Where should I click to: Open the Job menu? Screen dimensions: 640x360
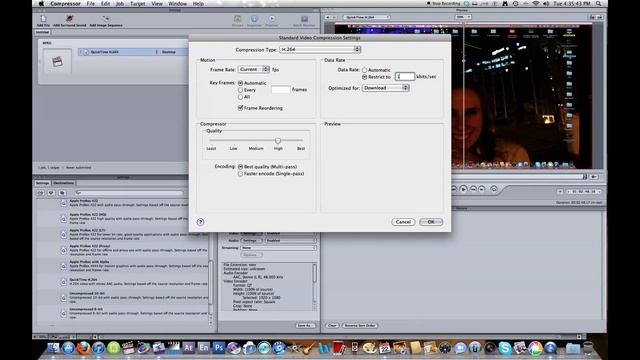click(x=120, y=4)
